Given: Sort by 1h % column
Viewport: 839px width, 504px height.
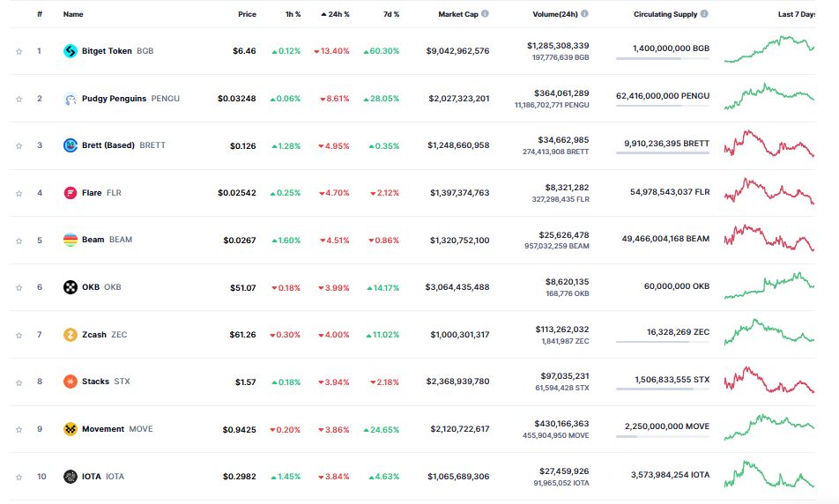Looking at the screenshot, I should point(293,14).
